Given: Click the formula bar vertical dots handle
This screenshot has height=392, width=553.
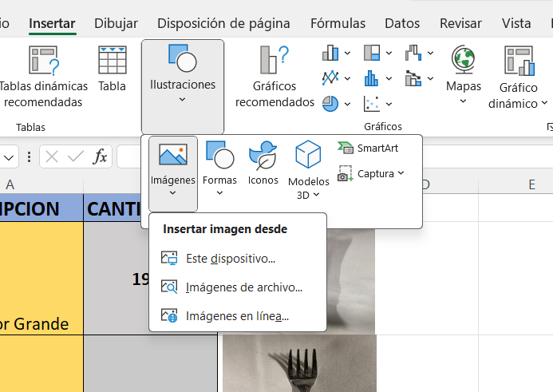Looking at the screenshot, I should tap(30, 157).
